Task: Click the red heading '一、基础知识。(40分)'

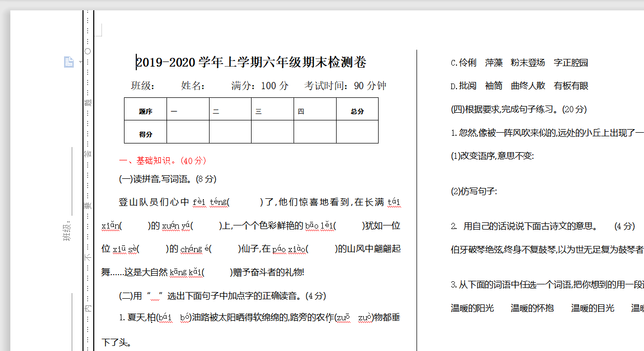Action: click(x=162, y=161)
